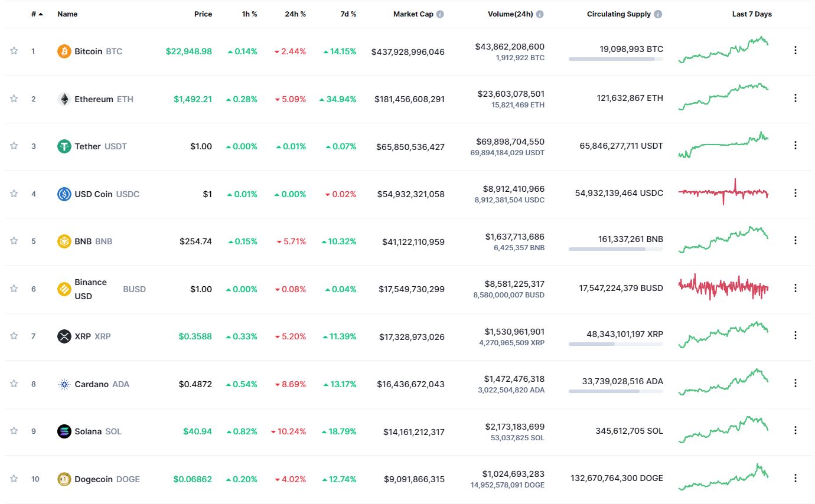
Task: Open the three-dot menu for Ethereum
Action: click(795, 98)
